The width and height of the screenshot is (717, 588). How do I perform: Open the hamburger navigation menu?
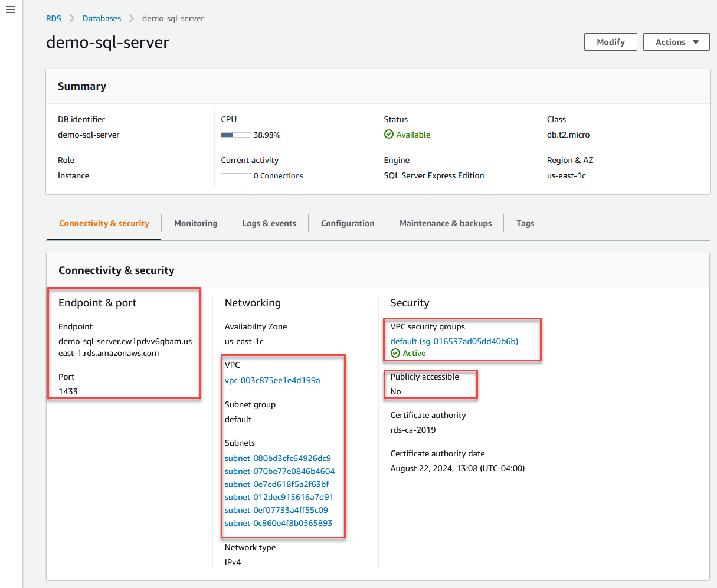pyautogui.click(x=11, y=10)
